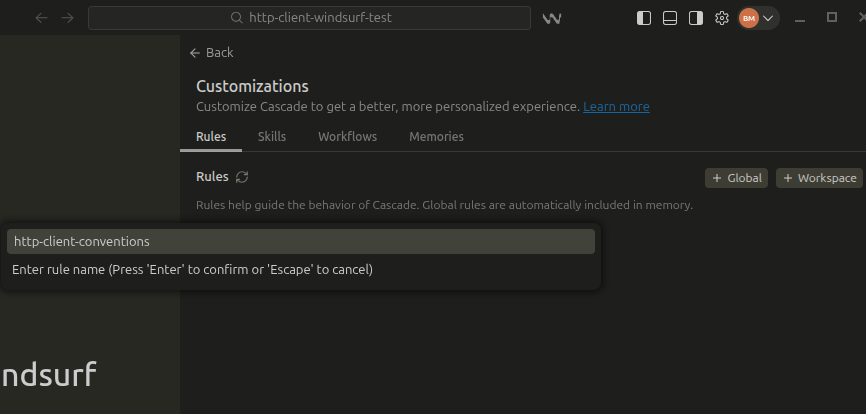Switch to the Workflows tab
This screenshot has height=414, width=866.
pos(347,136)
